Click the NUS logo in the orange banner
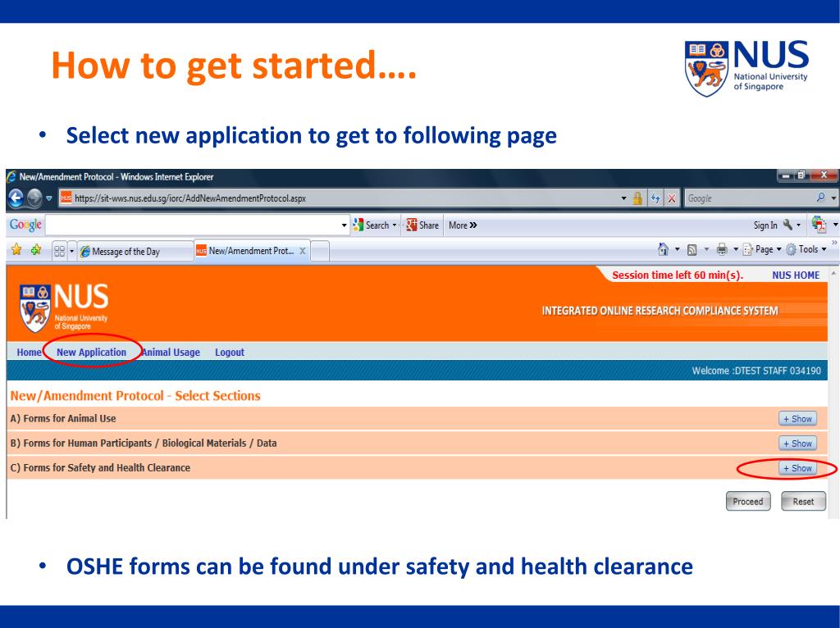Viewport: 840px width, 628px height. pyautogui.click(x=64, y=307)
